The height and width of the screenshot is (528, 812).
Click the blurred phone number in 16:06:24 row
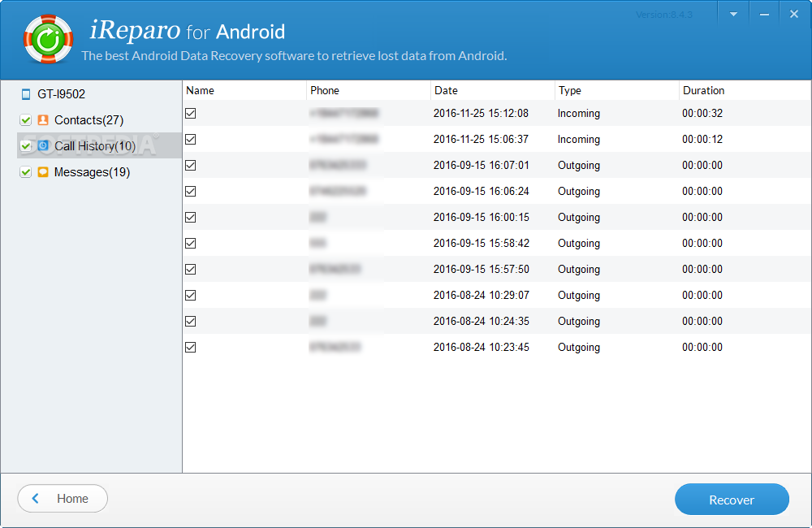click(x=338, y=191)
